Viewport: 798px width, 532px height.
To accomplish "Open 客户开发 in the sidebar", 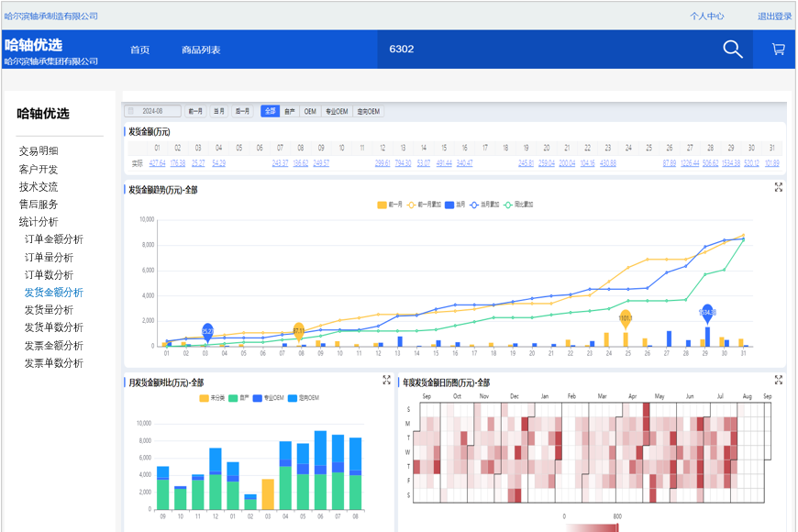I will pos(39,169).
